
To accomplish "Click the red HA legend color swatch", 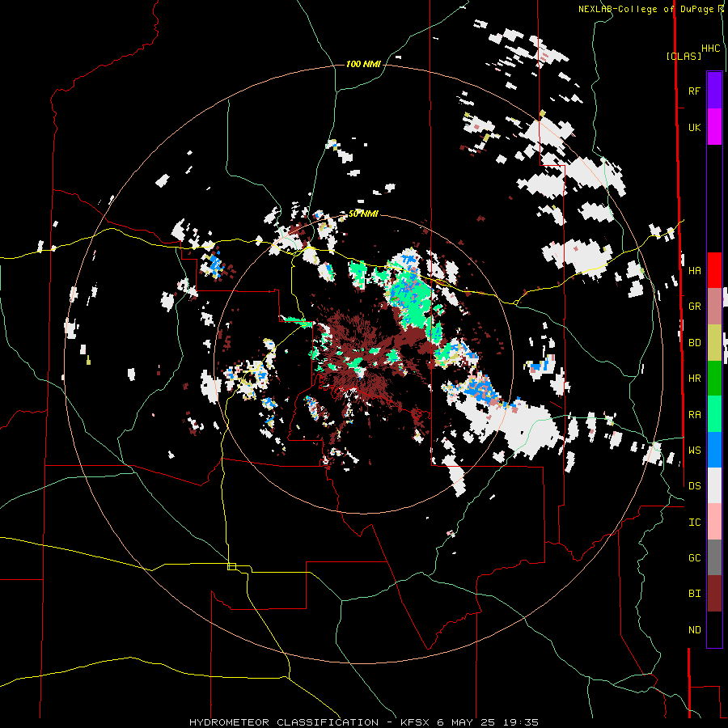I will pyautogui.click(x=714, y=270).
